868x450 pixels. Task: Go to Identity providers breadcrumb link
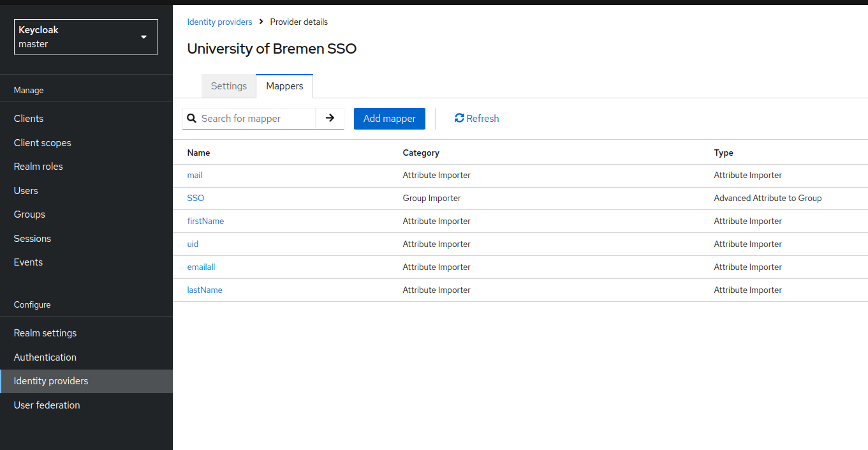220,22
